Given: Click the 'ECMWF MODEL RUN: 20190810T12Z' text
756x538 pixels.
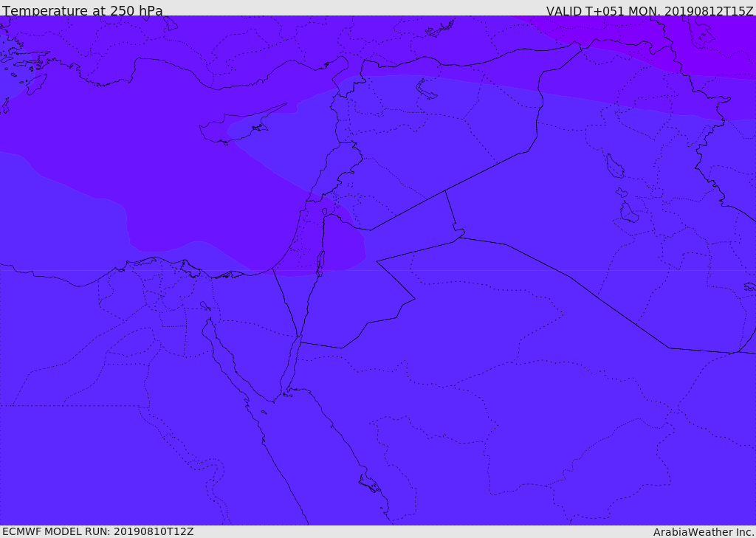Looking at the screenshot, I should (x=98, y=531).
